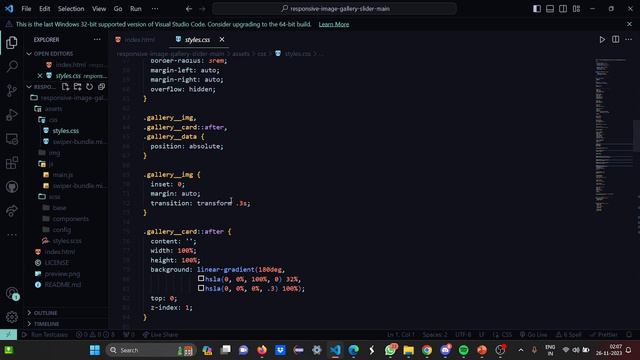Open the Source Control view
Image resolution: width=640 pixels, height=360 pixels.
(12, 90)
